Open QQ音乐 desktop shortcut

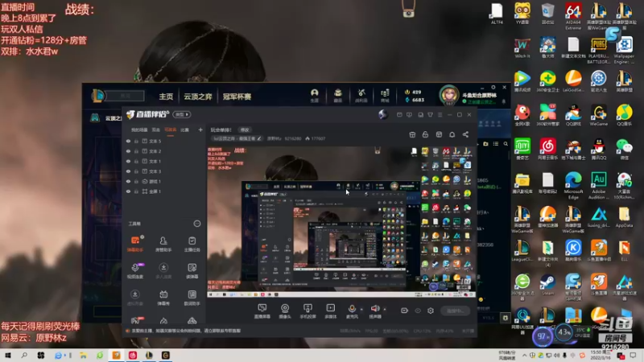(625, 115)
